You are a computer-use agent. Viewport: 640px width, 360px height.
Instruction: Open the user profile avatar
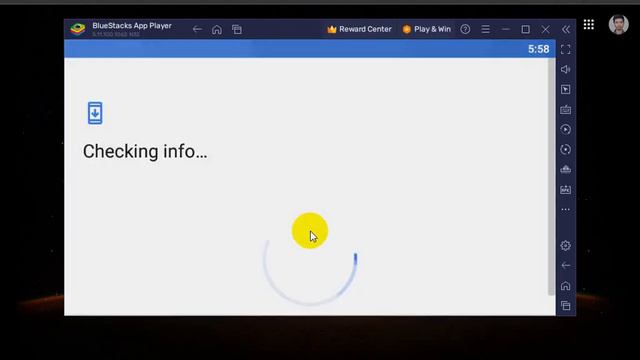[x=618, y=24]
